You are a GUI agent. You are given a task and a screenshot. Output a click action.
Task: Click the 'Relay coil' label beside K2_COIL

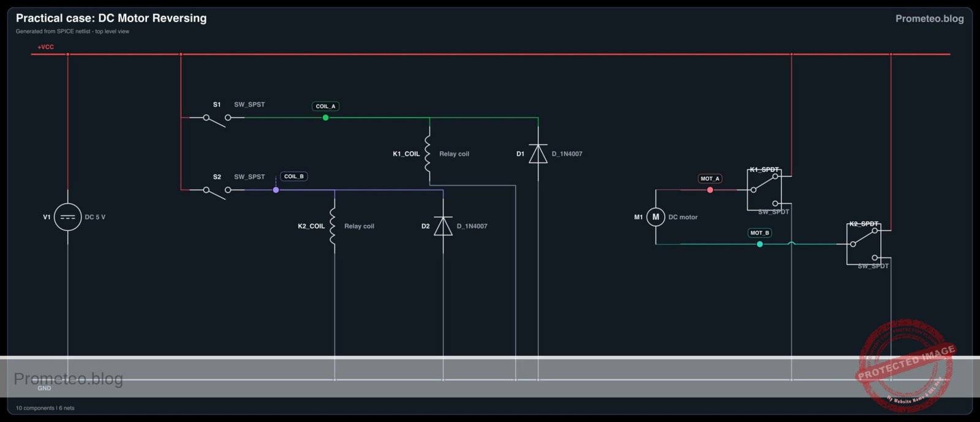click(x=360, y=226)
